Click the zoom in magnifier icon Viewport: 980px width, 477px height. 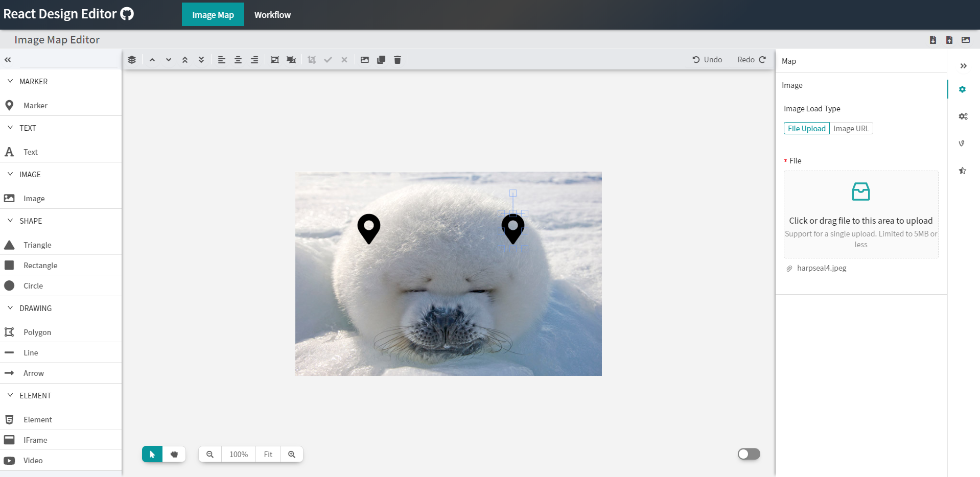pos(292,454)
